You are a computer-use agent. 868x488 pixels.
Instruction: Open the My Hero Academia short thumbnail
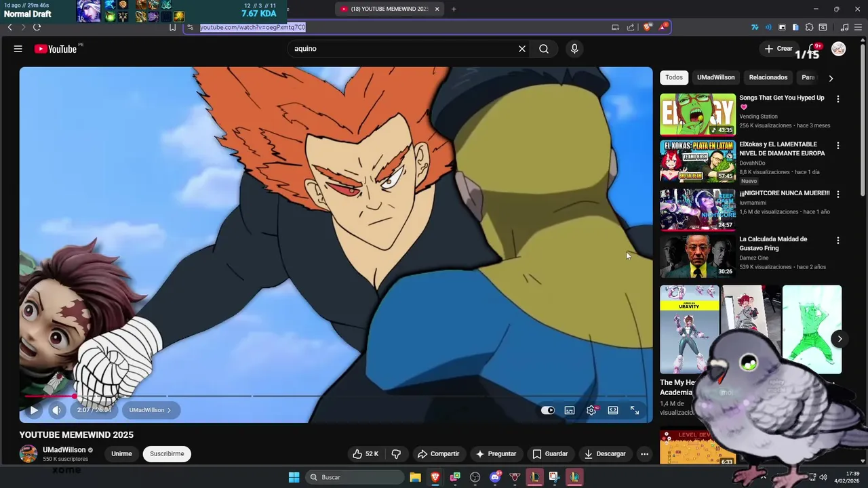tap(690, 329)
